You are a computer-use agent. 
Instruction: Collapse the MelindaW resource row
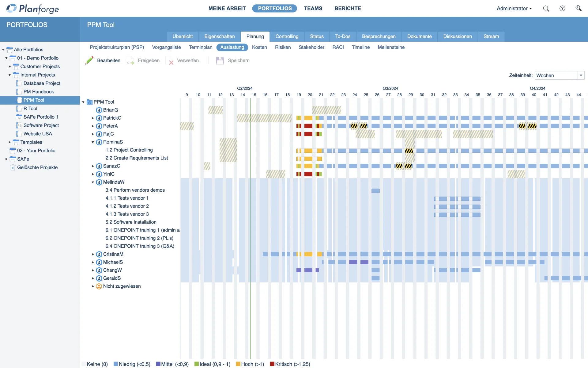click(93, 182)
